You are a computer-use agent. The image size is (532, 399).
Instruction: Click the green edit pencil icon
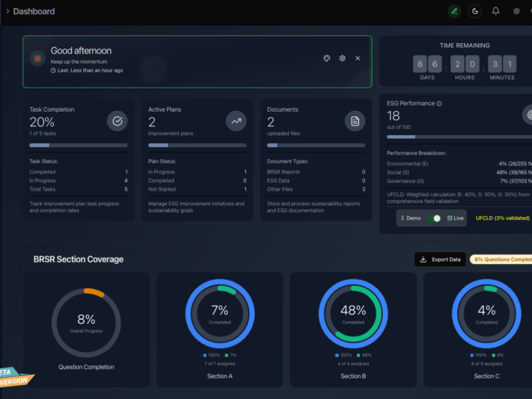pyautogui.click(x=454, y=11)
